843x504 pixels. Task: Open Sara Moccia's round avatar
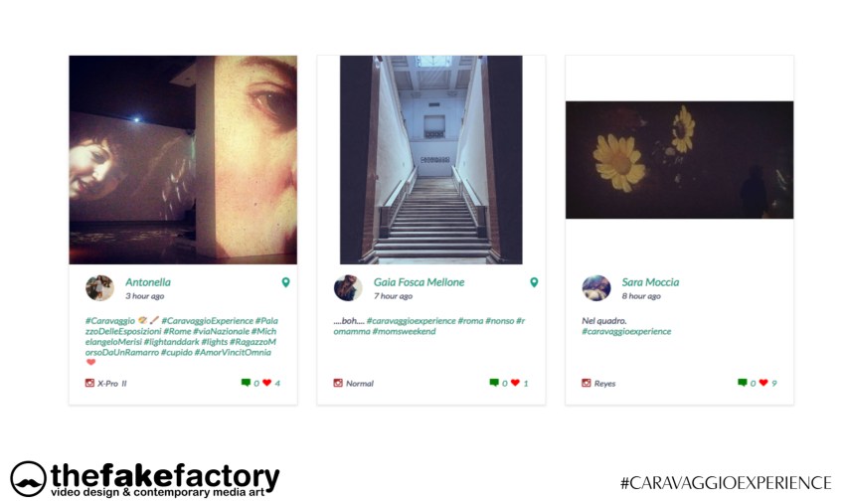point(596,288)
